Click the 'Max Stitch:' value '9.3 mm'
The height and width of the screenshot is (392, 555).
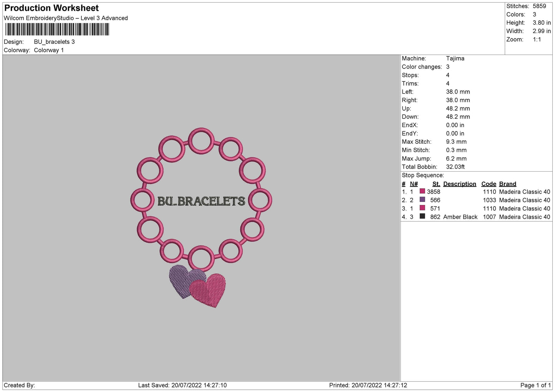[x=456, y=142]
